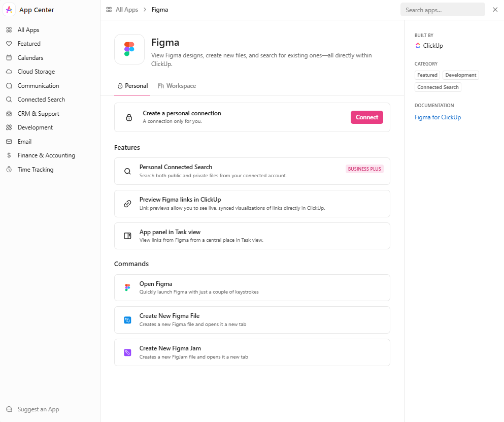Click the Featured category tag
504x422 pixels.
click(427, 75)
